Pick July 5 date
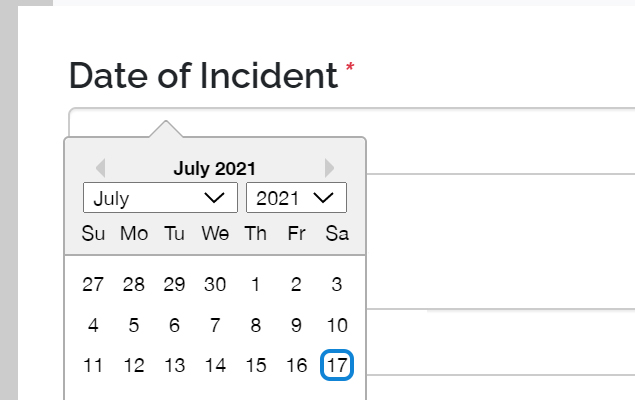This screenshot has height=400, width=635. [134, 325]
